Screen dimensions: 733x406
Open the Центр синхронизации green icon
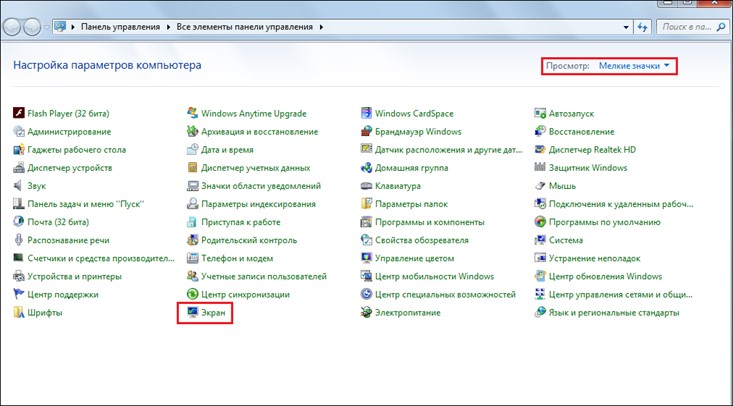193,294
